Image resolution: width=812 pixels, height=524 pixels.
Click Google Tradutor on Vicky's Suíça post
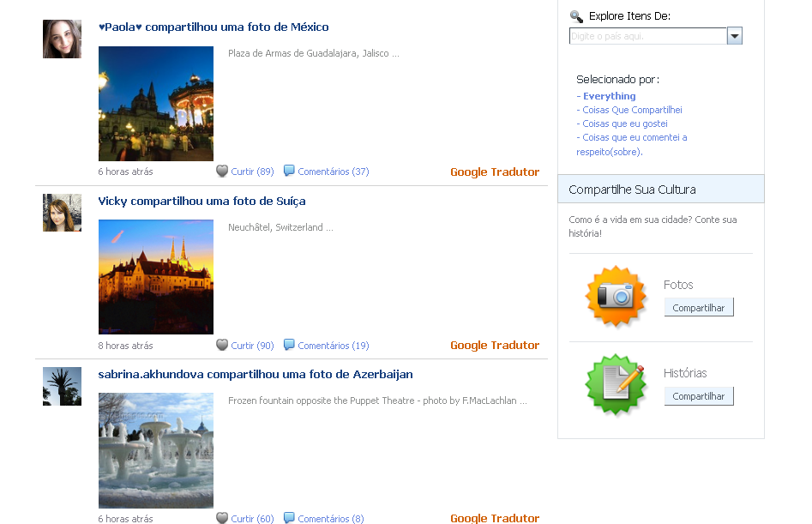495,346
